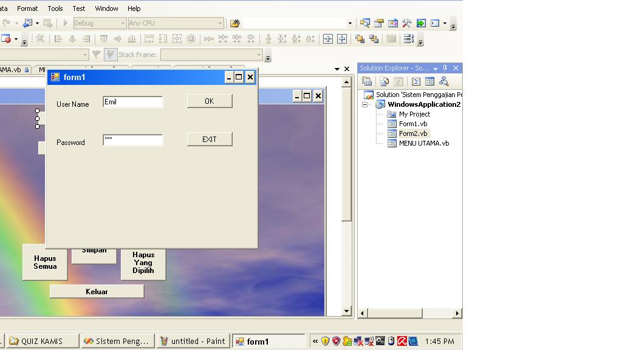Image resolution: width=622 pixels, height=364 pixels.
Task: Click the Navigate Backward icon
Action: (27, 24)
